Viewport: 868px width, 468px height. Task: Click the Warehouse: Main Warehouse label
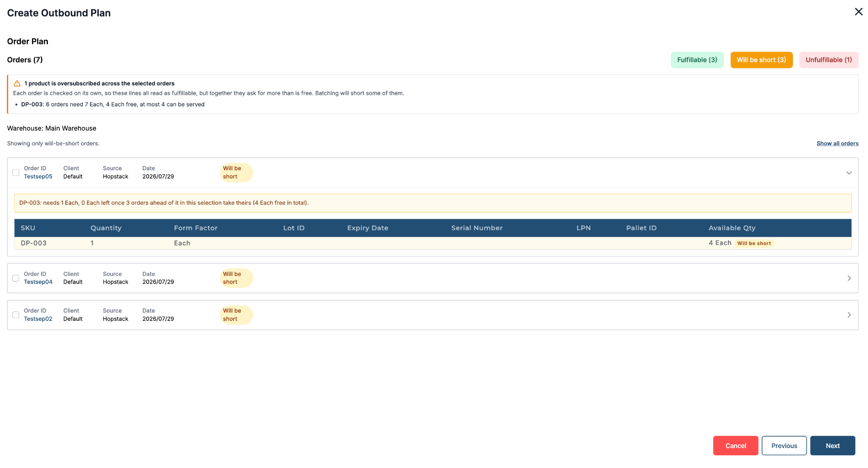[x=52, y=128]
